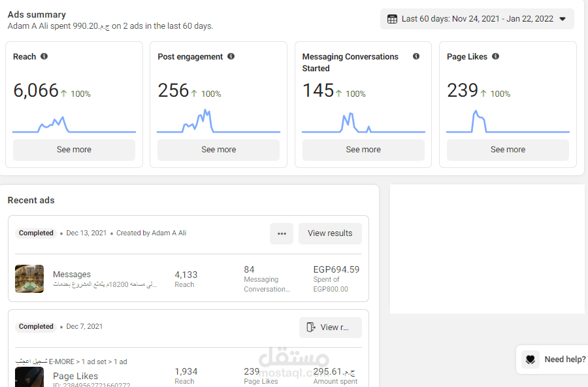The width and height of the screenshot is (588, 387).
Task: Click the Post engagement sparkline chart
Action: pos(219,121)
